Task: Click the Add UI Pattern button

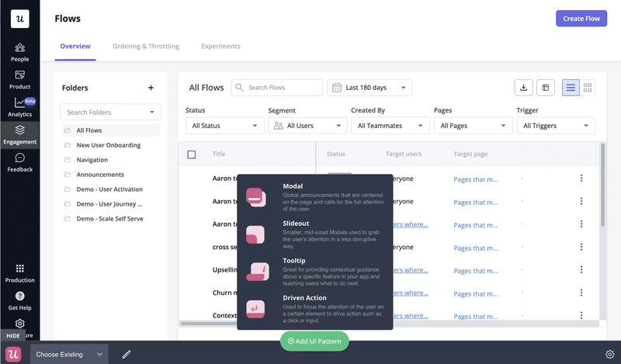Action: click(x=314, y=341)
